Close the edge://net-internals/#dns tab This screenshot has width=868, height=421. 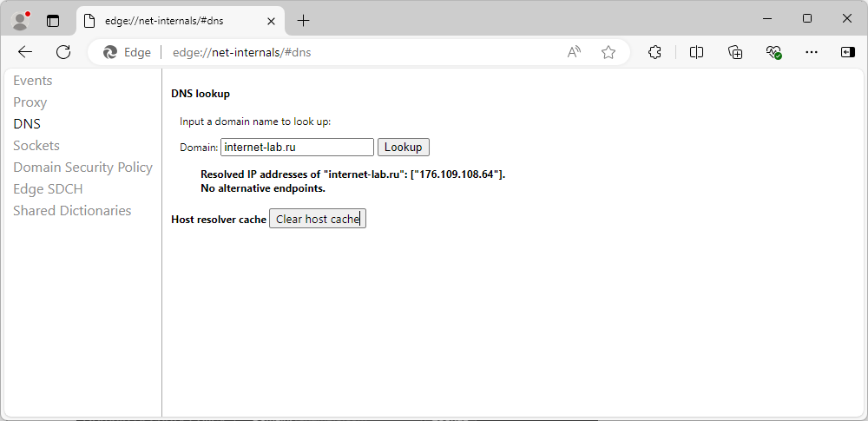[271, 21]
